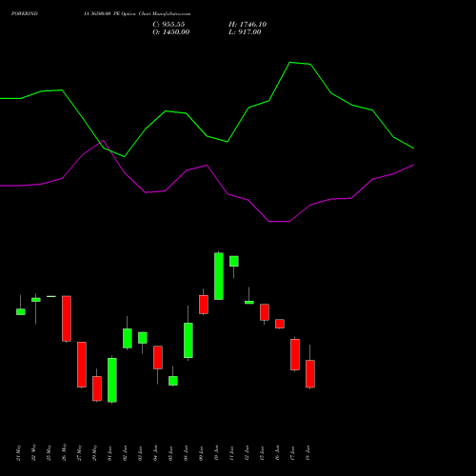Viewport: 476px width, 476px height.
Task: Click the magenta indicator line at its trough
Action: [279, 222]
